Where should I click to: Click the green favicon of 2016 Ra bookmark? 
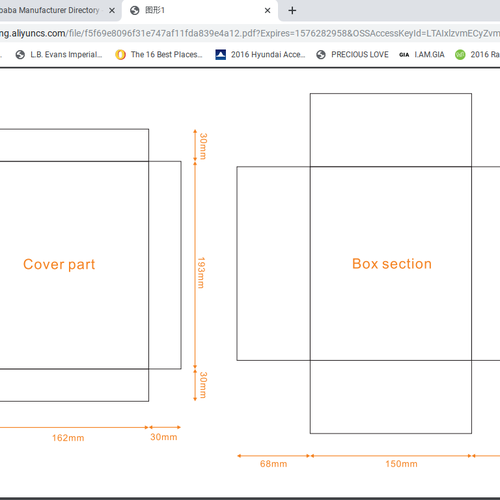460,55
